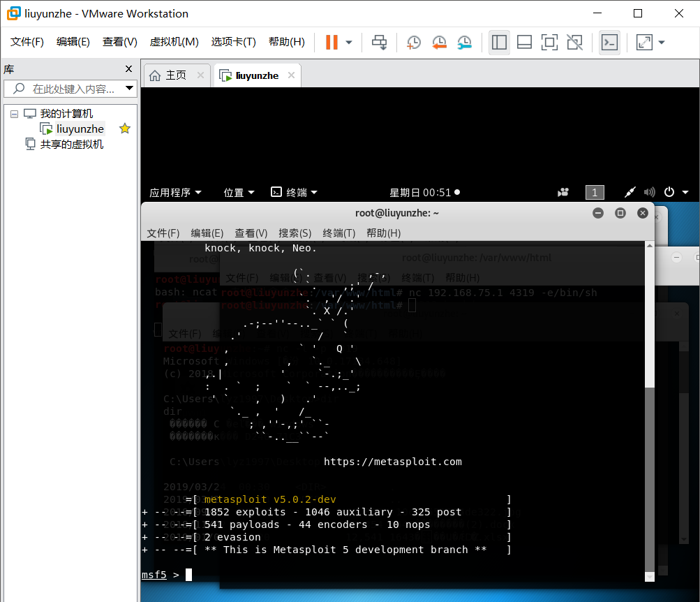The height and width of the screenshot is (602, 700).
Task: Switch VM to full screen mode
Action: 549,43
